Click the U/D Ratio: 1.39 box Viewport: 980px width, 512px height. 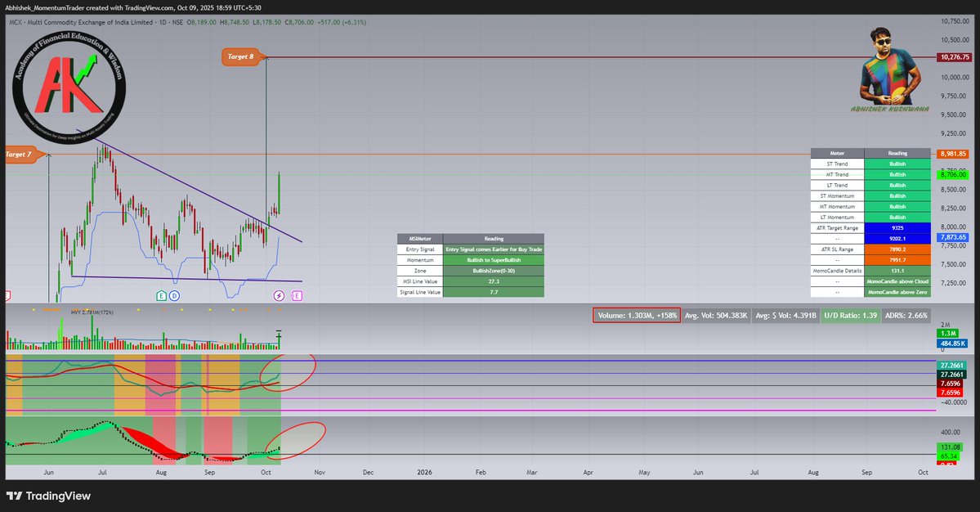850,316
